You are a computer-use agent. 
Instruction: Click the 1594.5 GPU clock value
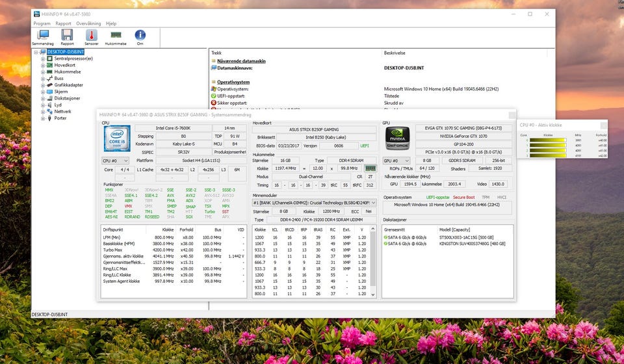[x=409, y=184]
